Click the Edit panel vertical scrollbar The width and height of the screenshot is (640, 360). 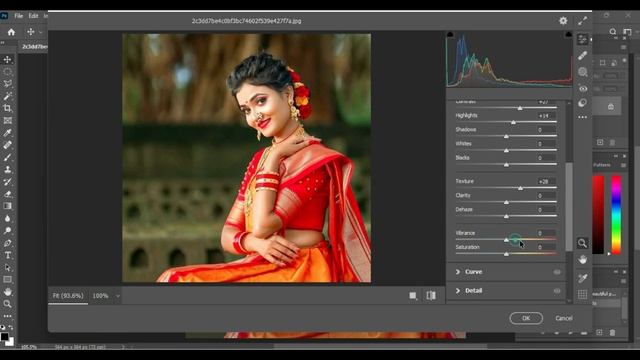tap(569, 206)
